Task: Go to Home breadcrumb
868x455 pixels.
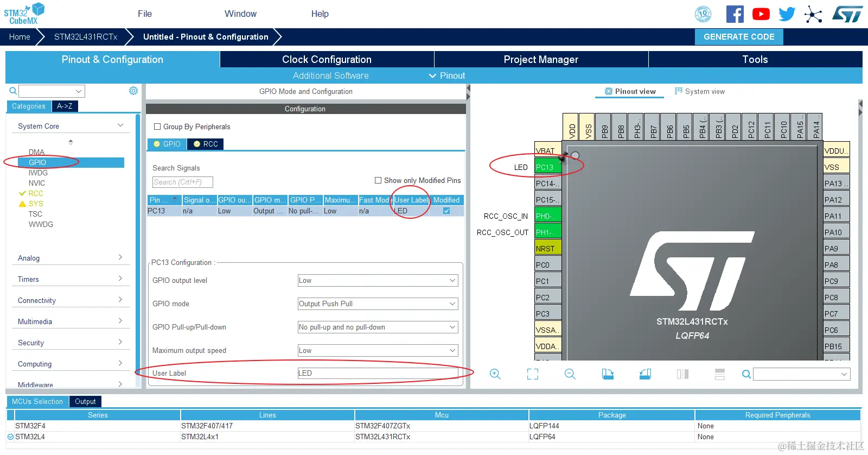Action: tap(20, 37)
